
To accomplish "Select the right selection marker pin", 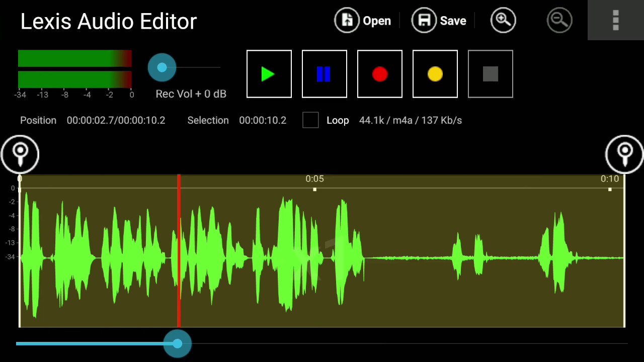I will point(624,153).
